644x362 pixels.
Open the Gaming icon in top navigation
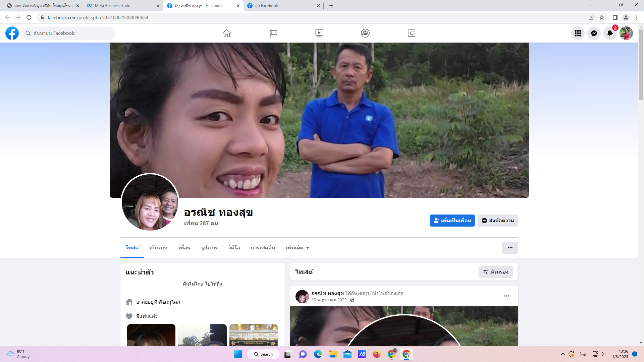tap(412, 33)
